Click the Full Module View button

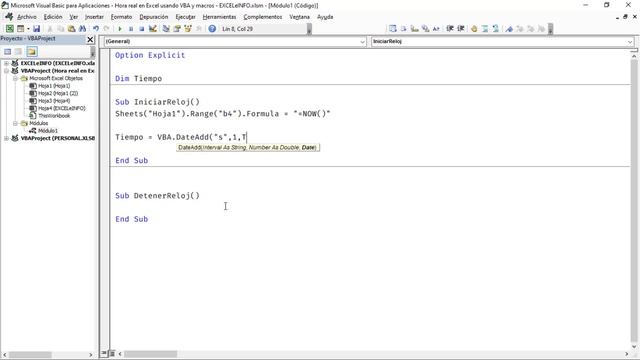(111, 353)
